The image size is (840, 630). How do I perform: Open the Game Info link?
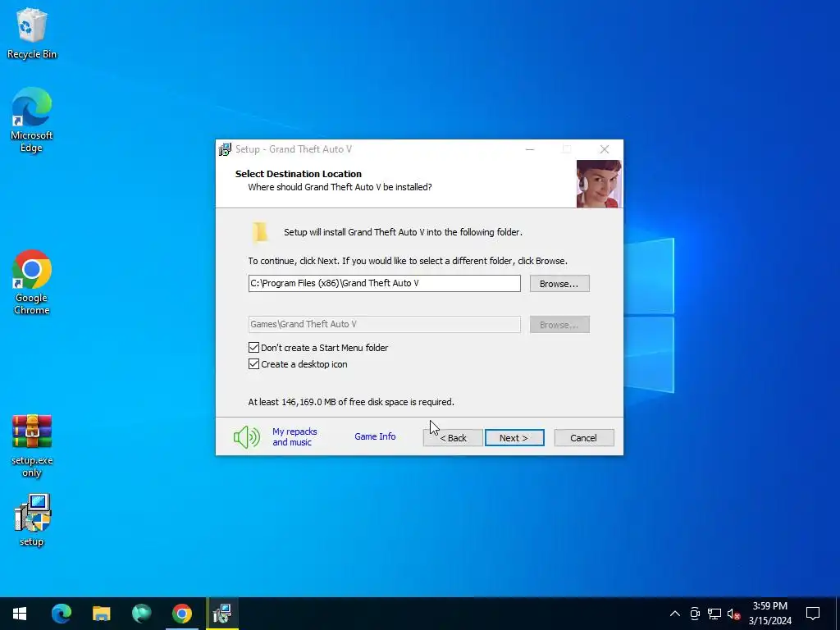click(375, 436)
